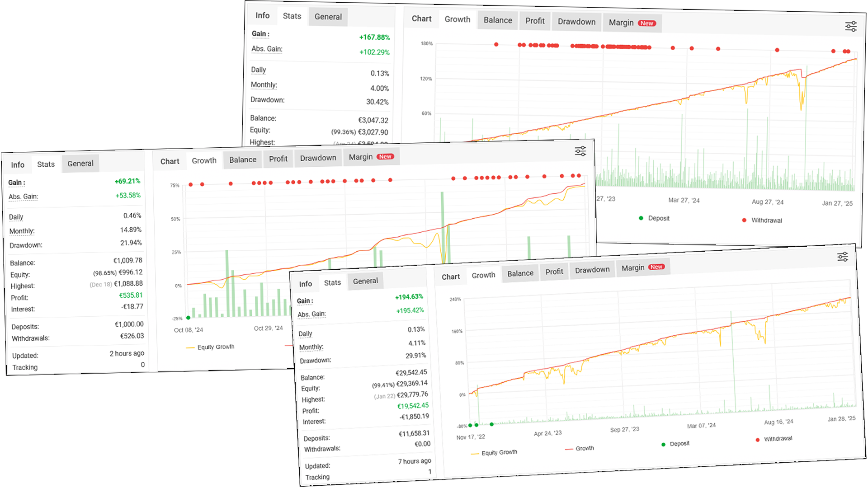Open chart settings icon in top panel
Image resolution: width=868 pixels, height=488 pixels.
pyautogui.click(x=850, y=27)
